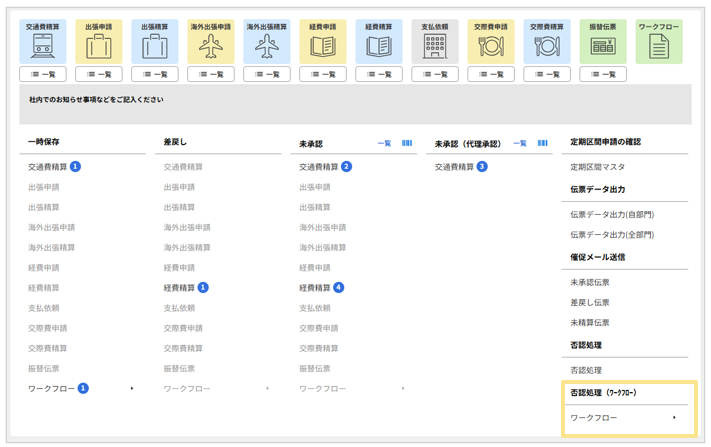Image resolution: width=711 pixels, height=447 pixels.
Task: Select the yellow 海外出張申請 airplane icon
Action: 211,45
